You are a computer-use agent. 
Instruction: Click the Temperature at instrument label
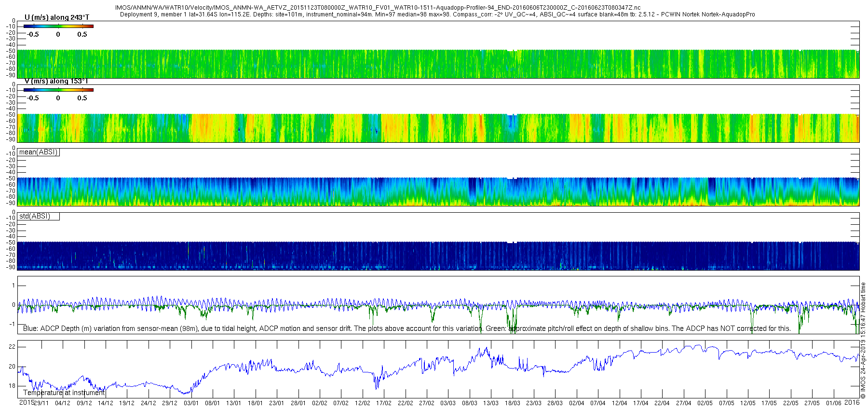click(64, 393)
